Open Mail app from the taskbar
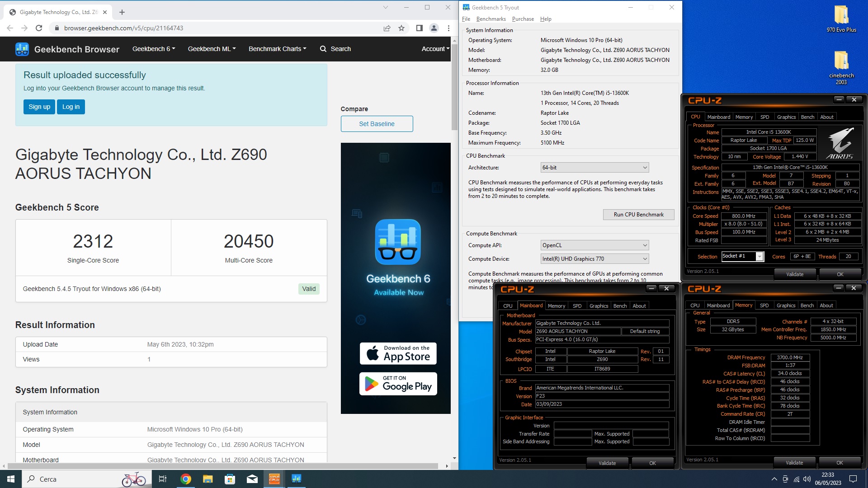The height and width of the screenshot is (488, 868). [x=252, y=479]
